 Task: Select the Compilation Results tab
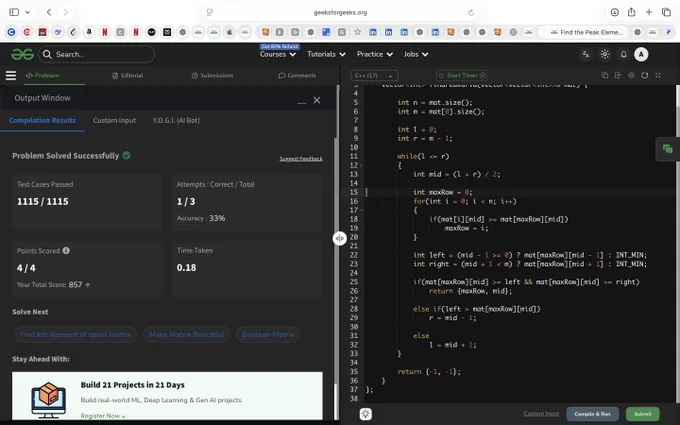coord(42,121)
